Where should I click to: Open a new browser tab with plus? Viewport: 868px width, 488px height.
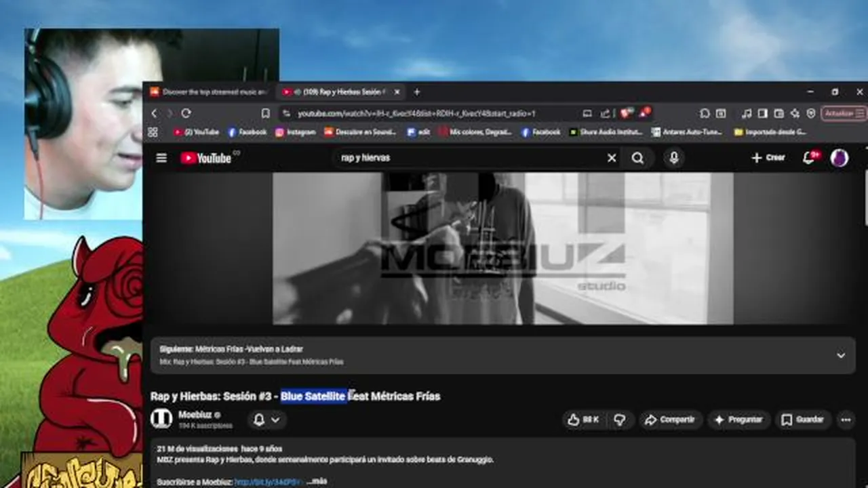[x=417, y=92]
